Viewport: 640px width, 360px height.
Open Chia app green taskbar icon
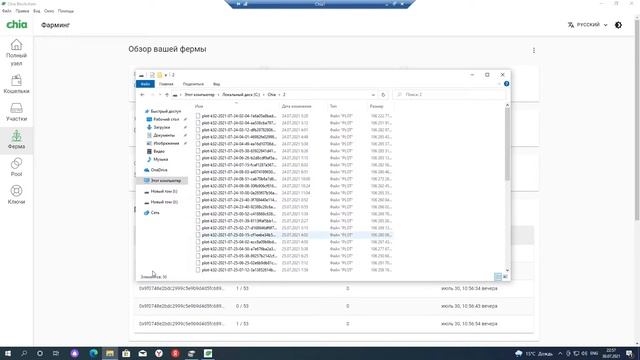(x=208, y=353)
